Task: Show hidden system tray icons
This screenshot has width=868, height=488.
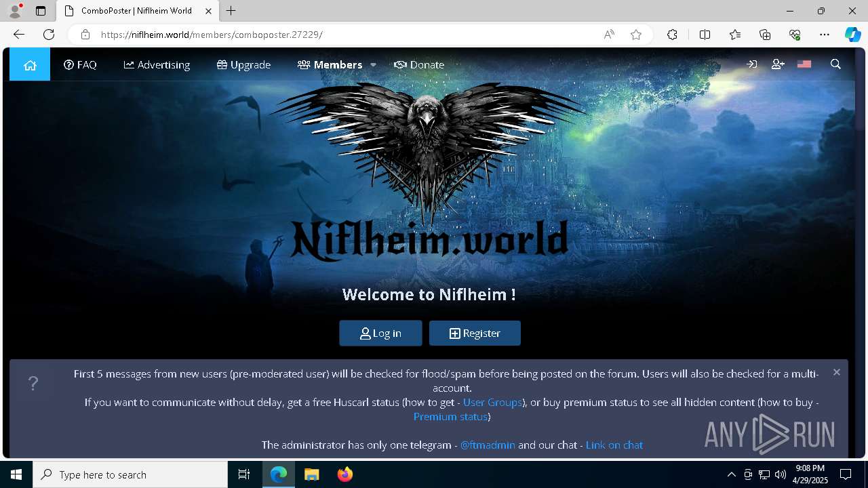Action: [x=731, y=474]
